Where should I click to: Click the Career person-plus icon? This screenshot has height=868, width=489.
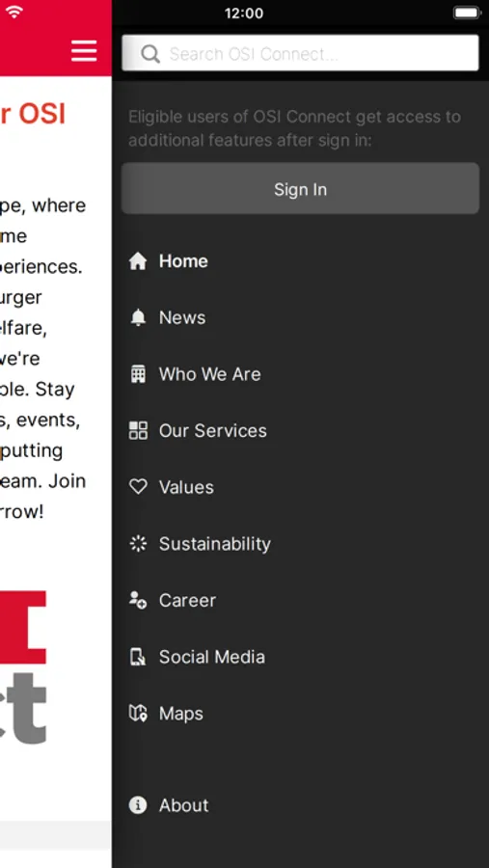tap(138, 600)
